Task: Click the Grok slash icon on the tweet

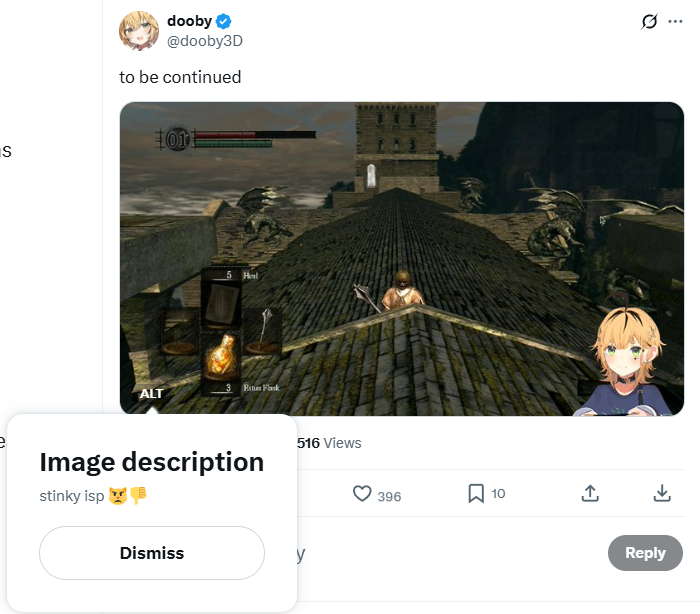Action: coord(649,21)
